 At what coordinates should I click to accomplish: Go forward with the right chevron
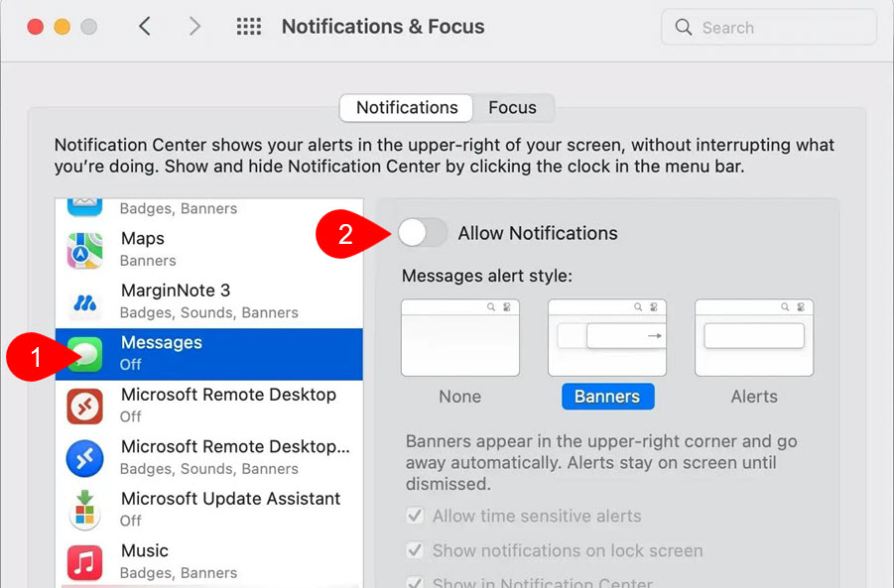click(195, 26)
